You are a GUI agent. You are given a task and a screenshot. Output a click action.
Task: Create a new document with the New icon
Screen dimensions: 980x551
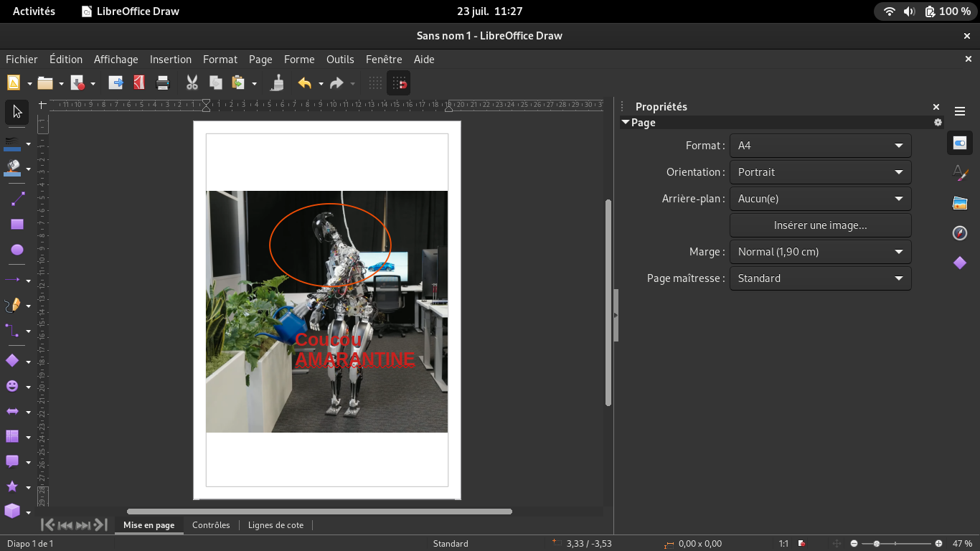click(13, 83)
